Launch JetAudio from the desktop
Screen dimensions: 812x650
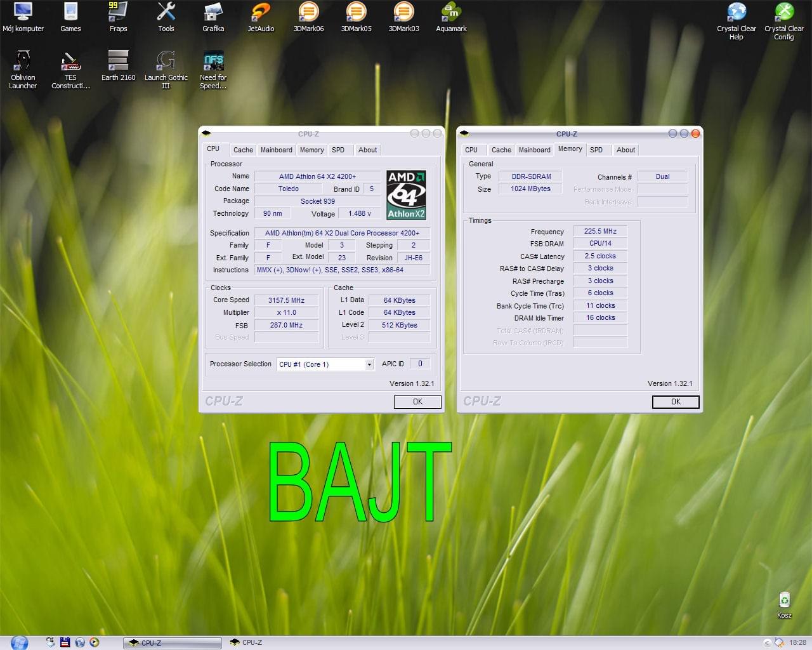261,17
